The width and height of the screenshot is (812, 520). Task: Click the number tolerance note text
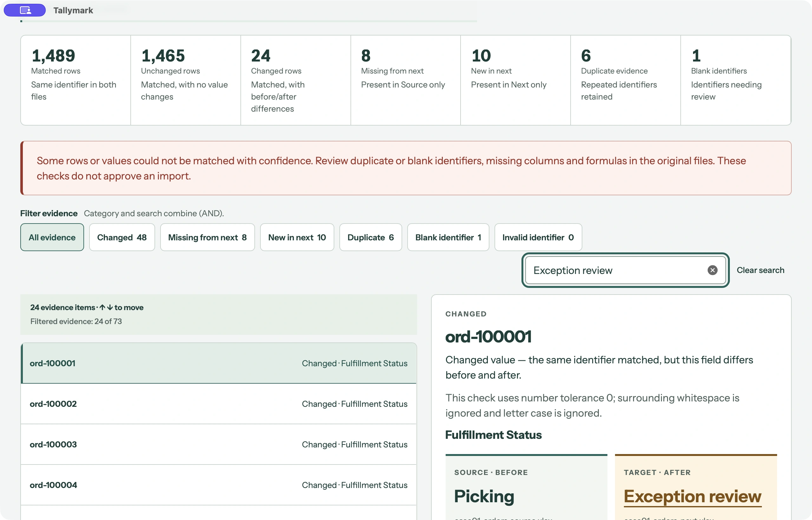point(592,406)
